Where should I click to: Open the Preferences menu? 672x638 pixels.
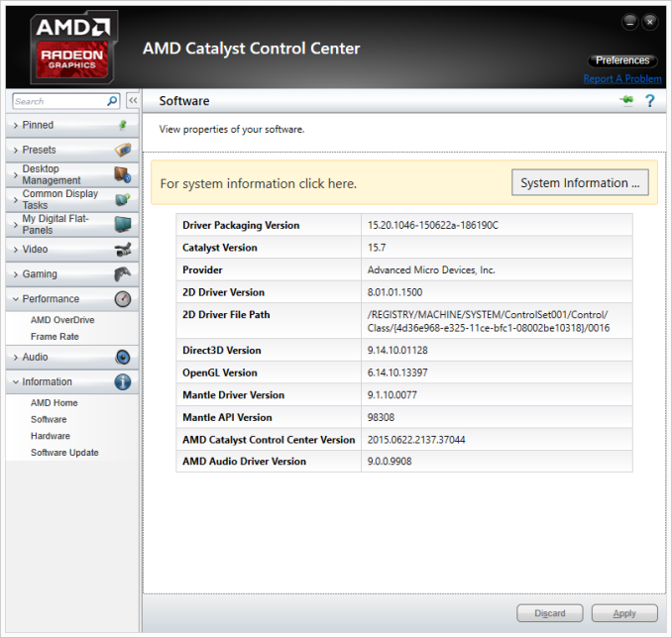[622, 60]
